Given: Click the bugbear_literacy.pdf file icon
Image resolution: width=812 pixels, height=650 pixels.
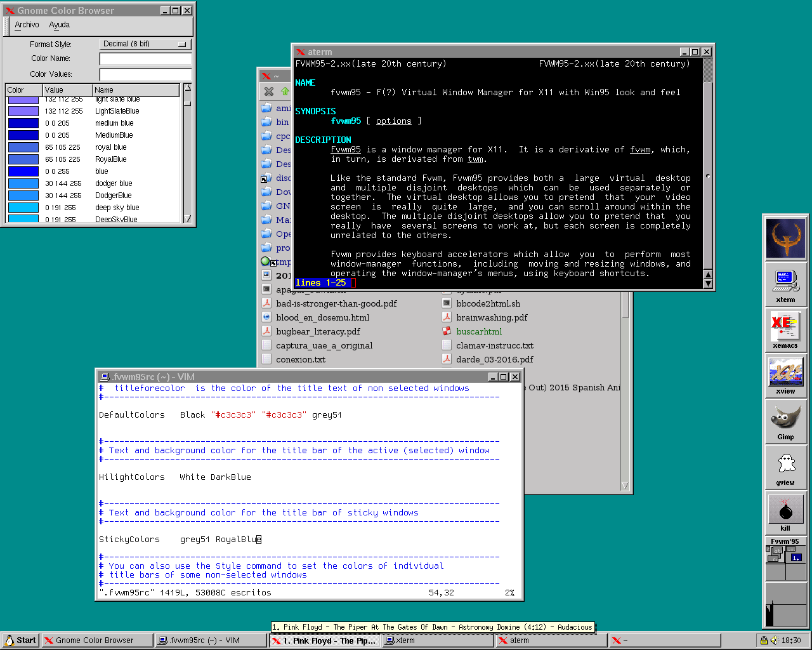Looking at the screenshot, I should (x=267, y=331).
